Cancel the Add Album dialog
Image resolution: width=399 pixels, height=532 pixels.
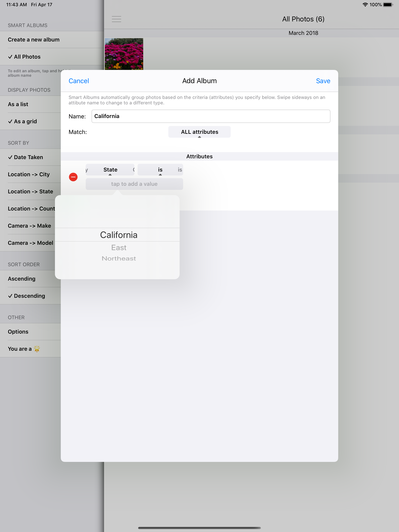[x=79, y=81]
